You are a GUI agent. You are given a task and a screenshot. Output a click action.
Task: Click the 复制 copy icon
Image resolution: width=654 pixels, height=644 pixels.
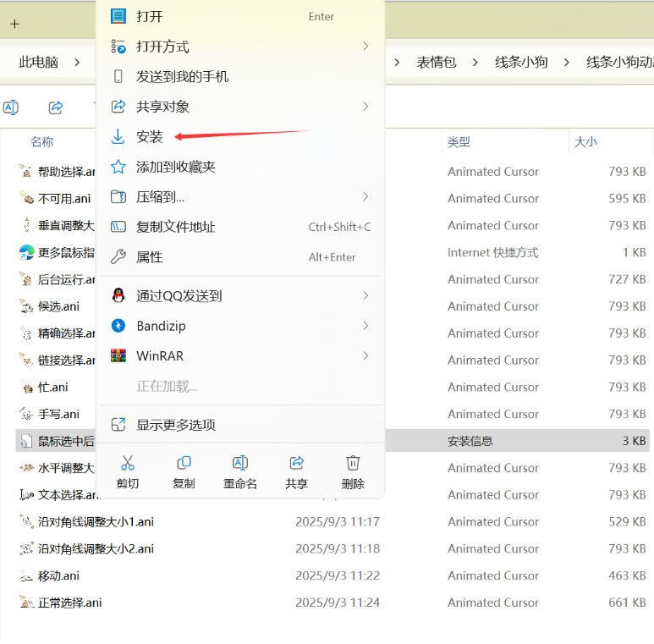[x=184, y=463]
